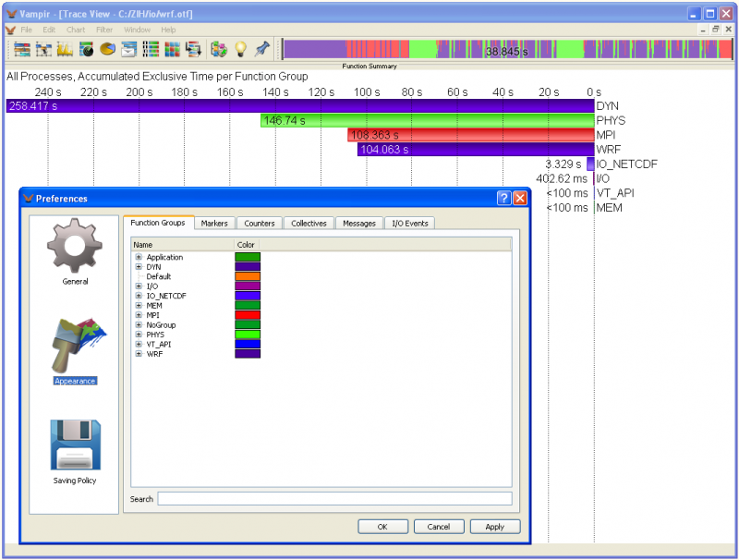739x560 pixels.
Task: Click the red MPI color swatch
Action: point(248,315)
